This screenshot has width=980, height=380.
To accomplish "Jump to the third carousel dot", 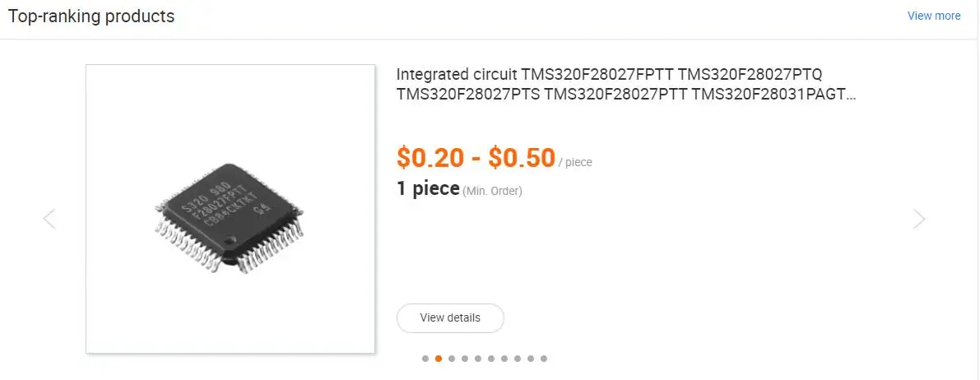I will click(452, 359).
